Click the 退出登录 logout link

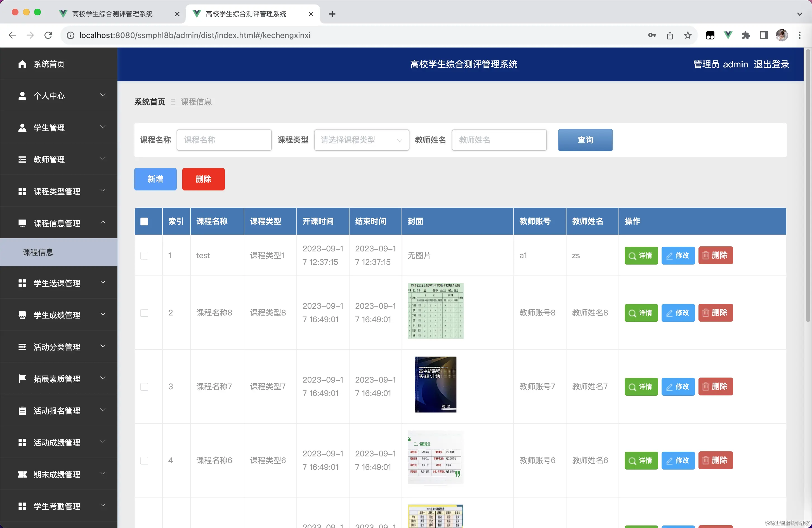(771, 64)
